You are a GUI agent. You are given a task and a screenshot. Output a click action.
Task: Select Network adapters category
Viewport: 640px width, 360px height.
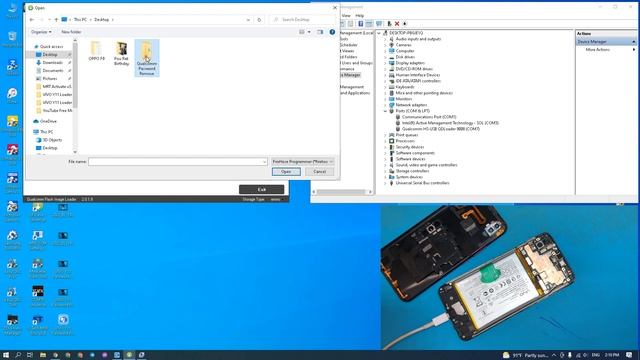click(x=411, y=105)
